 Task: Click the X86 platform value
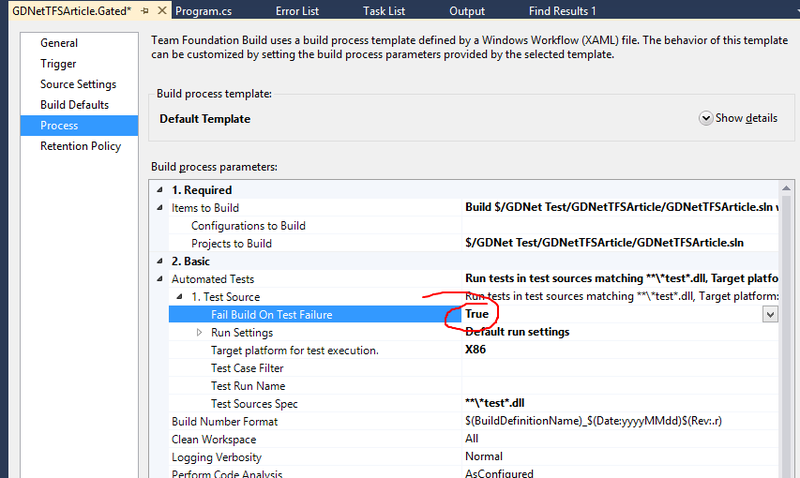click(x=476, y=349)
